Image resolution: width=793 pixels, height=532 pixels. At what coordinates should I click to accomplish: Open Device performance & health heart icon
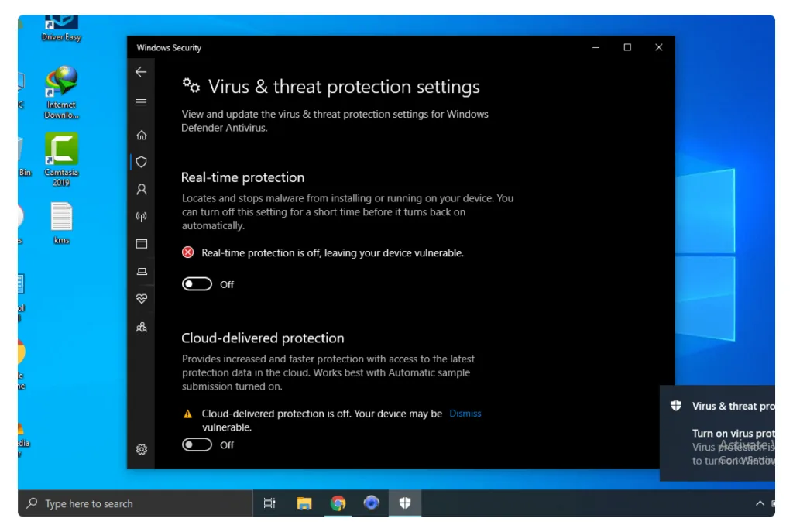click(x=142, y=299)
